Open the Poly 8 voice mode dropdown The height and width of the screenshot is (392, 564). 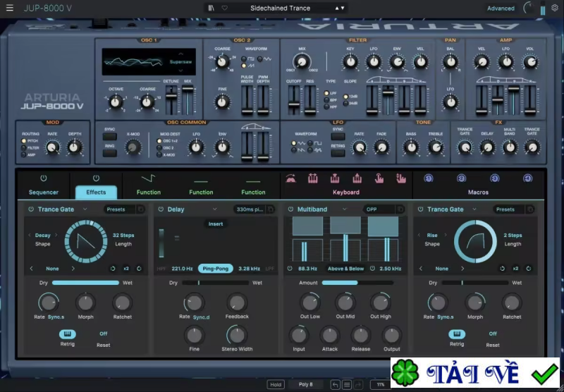(x=306, y=384)
